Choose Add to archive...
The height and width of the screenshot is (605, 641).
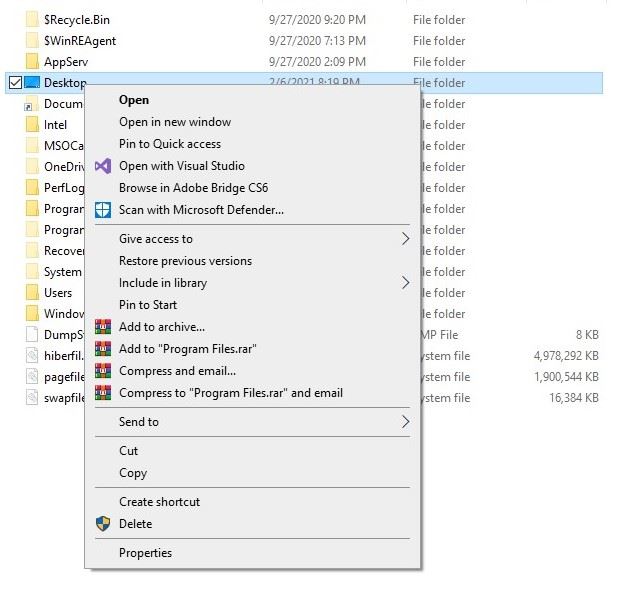click(x=253, y=327)
